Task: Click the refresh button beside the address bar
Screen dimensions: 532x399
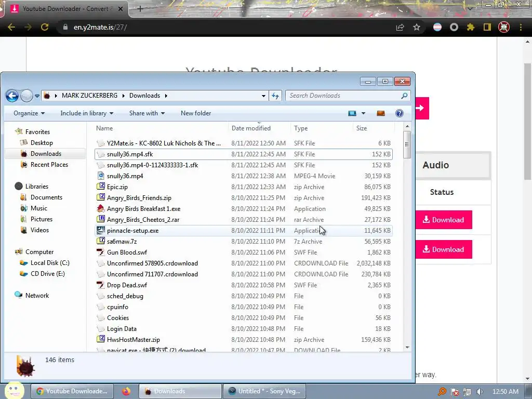Action: 275,96
